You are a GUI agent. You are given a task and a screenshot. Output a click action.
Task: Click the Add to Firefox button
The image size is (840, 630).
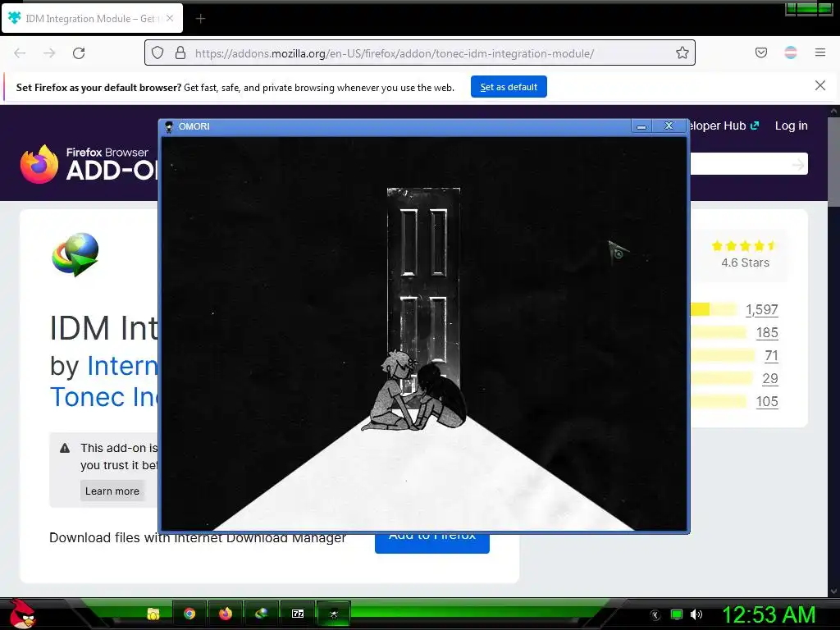tap(431, 543)
